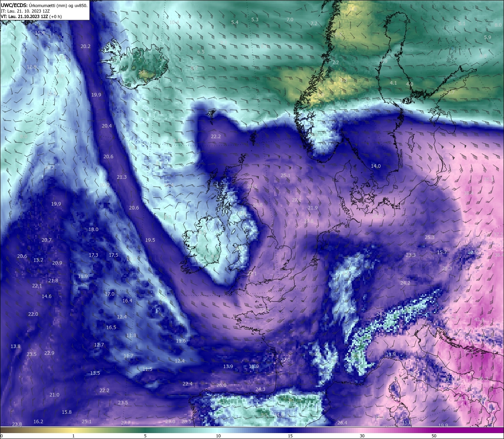Click the 17.5 value label

113,255
